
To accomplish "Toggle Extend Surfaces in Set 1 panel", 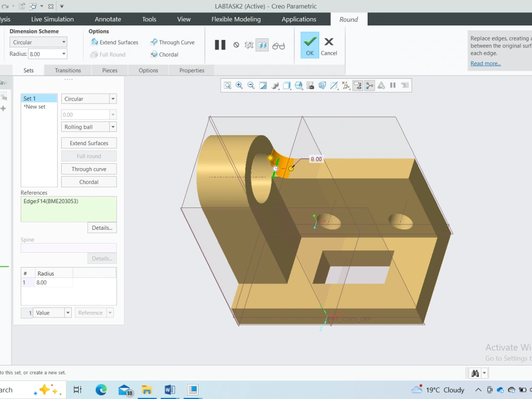I will 89,143.
